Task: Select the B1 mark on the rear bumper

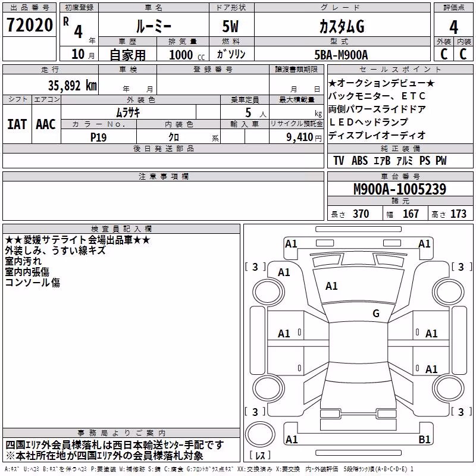Action: [x=424, y=439]
